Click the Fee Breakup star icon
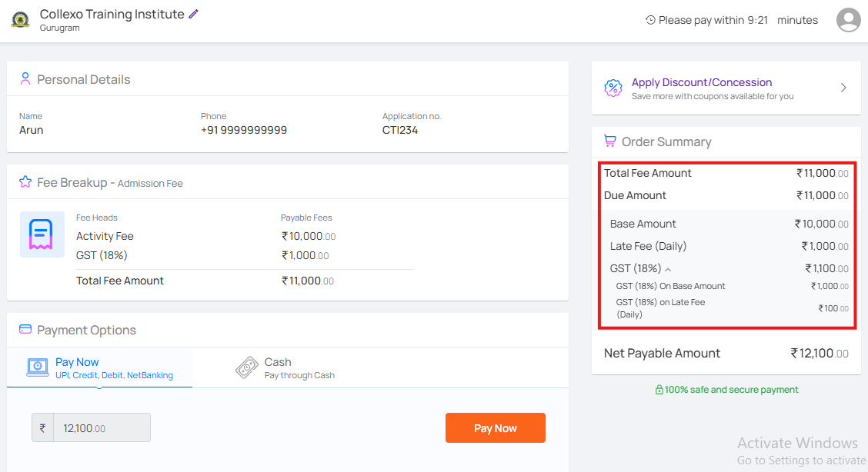The height and width of the screenshot is (472, 868). (x=25, y=182)
